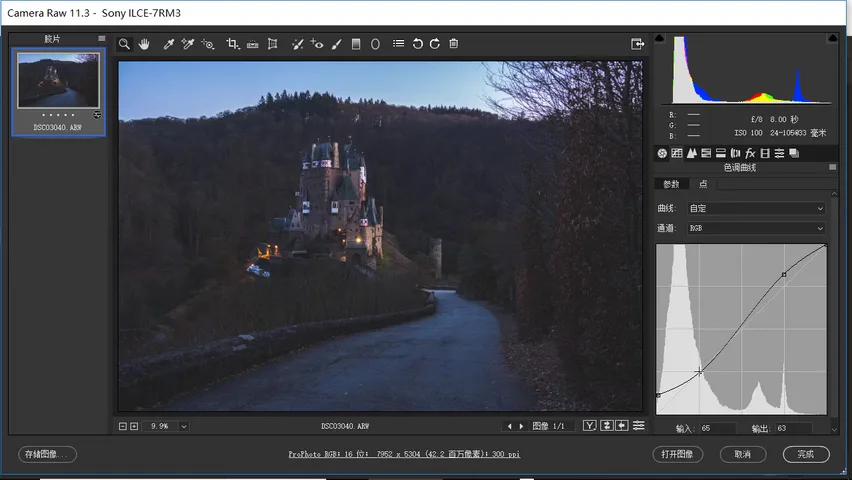
Task: Open the Presets sliders panel icon
Action: pyautogui.click(x=779, y=153)
